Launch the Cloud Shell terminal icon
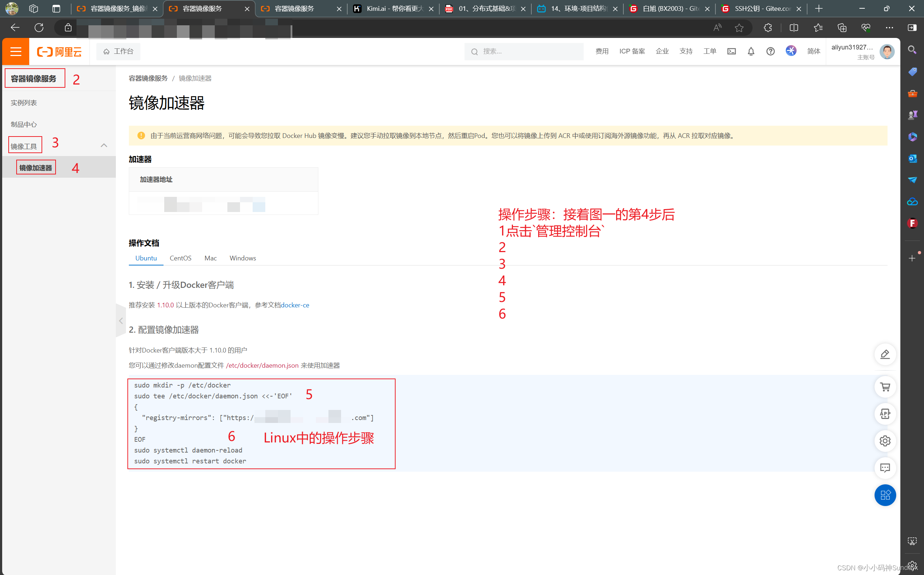 click(731, 51)
